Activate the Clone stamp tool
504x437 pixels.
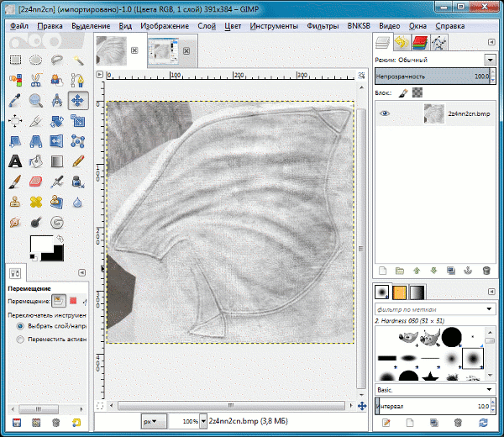click(x=15, y=203)
